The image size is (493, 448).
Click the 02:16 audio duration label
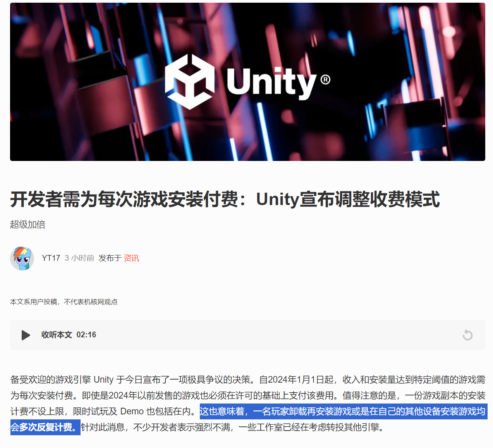click(x=86, y=335)
